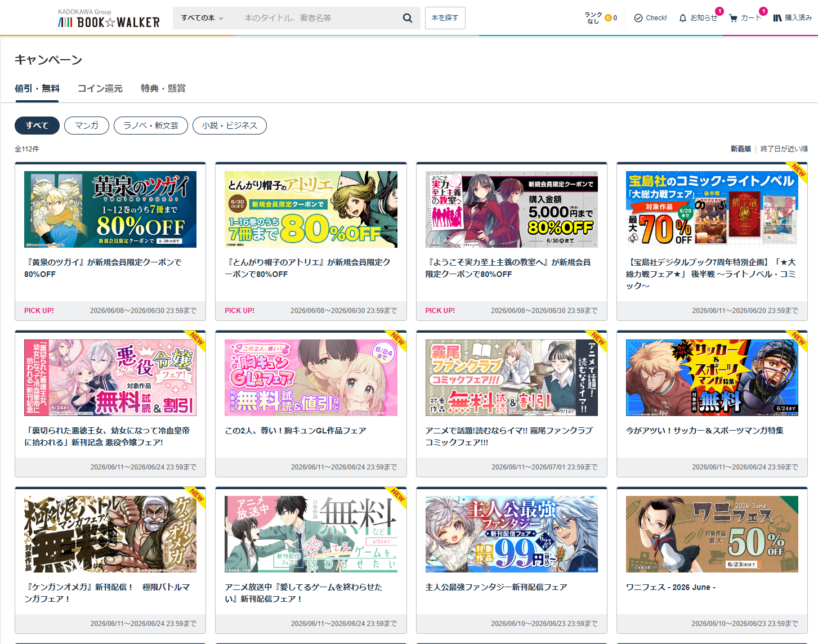Click the 購入済み label in header
This screenshot has height=644, width=818.
798,18
